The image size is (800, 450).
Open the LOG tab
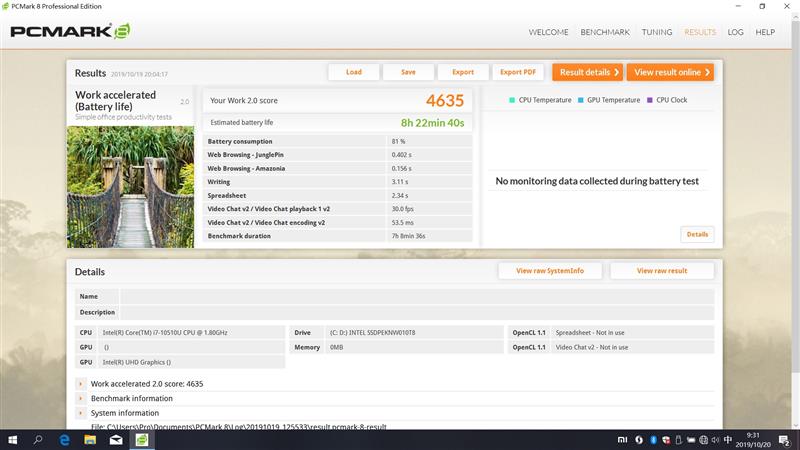[735, 32]
